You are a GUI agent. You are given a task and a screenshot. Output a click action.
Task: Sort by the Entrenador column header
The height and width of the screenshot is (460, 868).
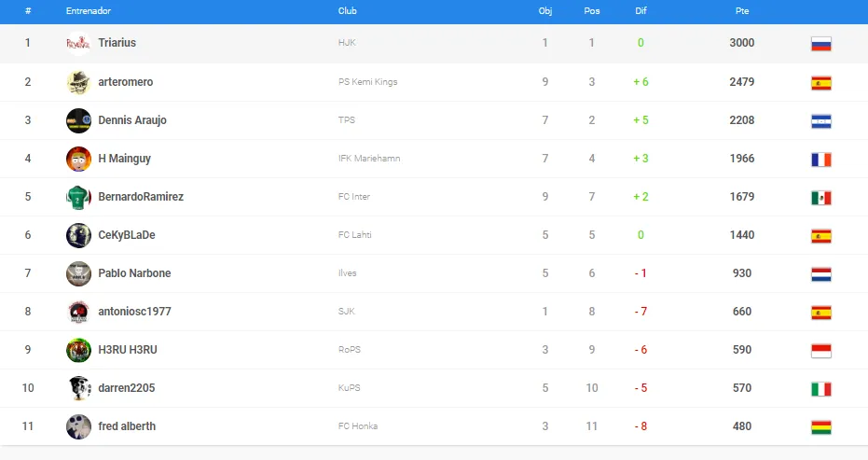pyautogui.click(x=89, y=11)
